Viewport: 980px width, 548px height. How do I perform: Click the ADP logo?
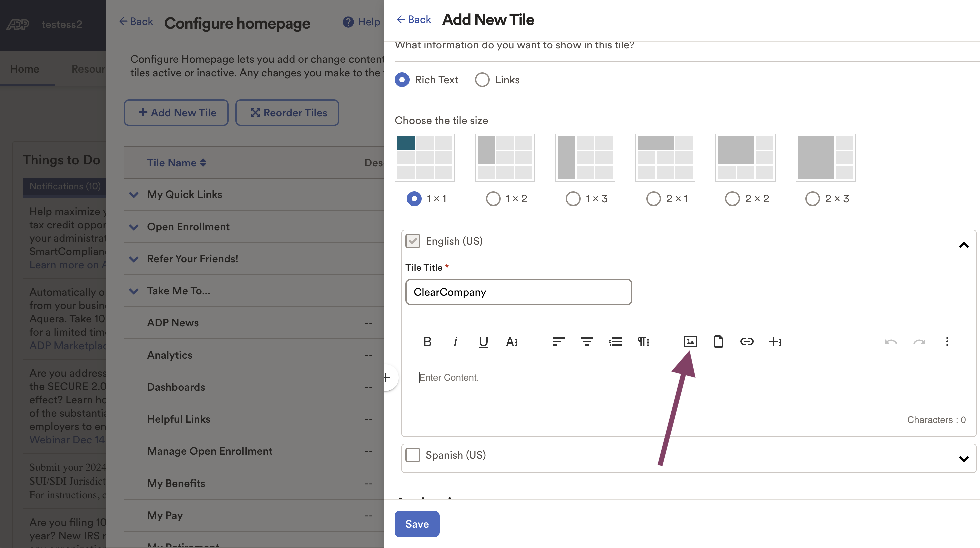17,24
